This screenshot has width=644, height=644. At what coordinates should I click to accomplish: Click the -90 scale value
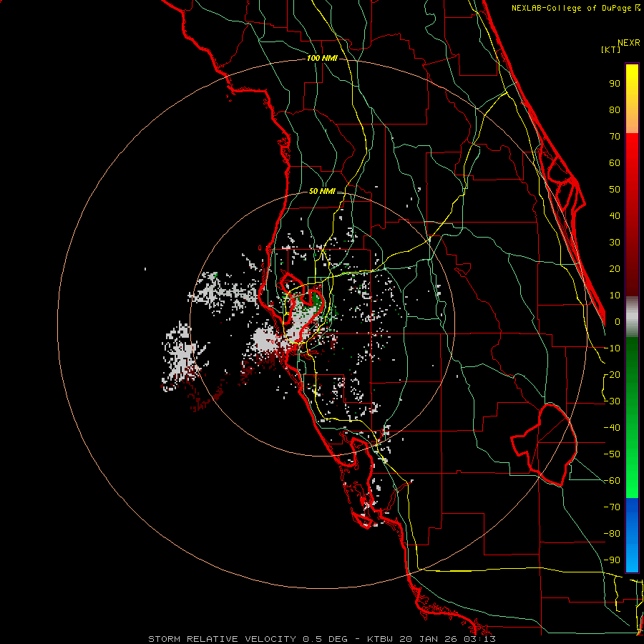[612, 560]
